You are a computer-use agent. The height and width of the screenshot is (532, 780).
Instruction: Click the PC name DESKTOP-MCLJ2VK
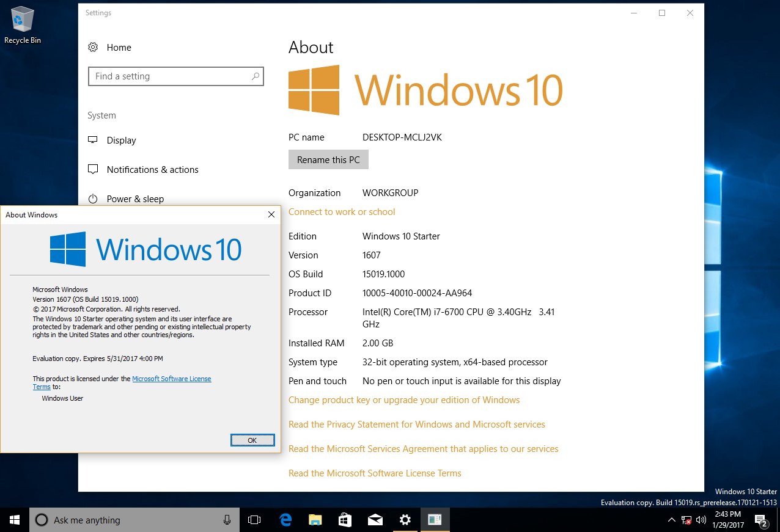pyautogui.click(x=402, y=137)
